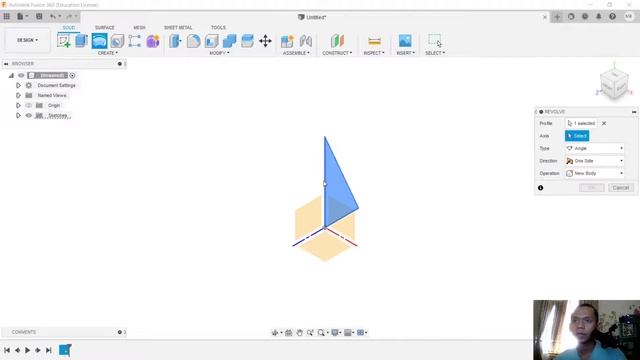Click the New Component icon

point(287,41)
